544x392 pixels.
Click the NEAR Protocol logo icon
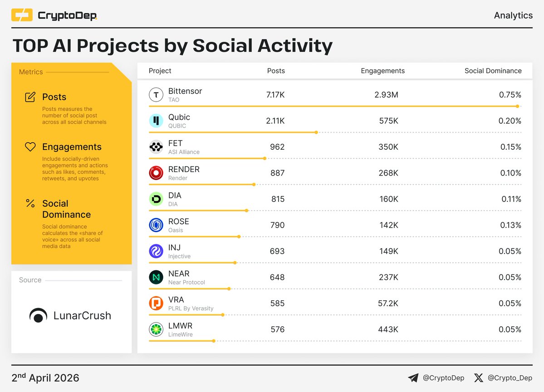(x=156, y=277)
